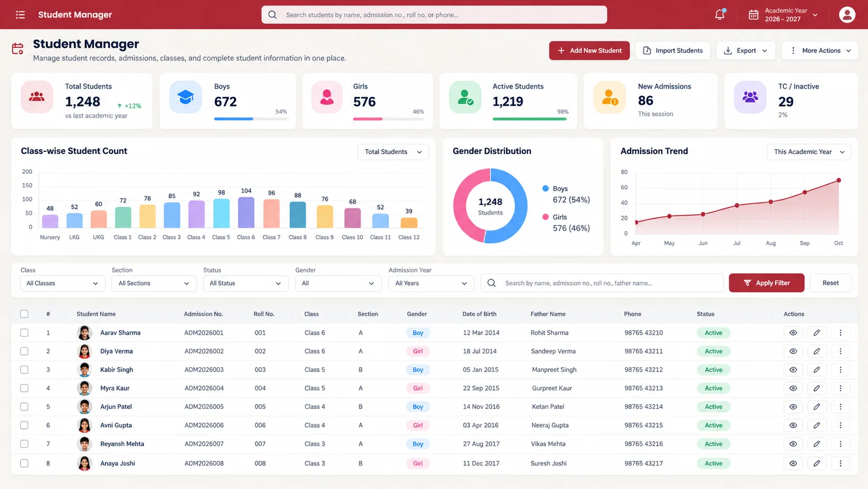The image size is (868, 489).
Task: Click the Active Students checkmark icon
Action: click(465, 97)
